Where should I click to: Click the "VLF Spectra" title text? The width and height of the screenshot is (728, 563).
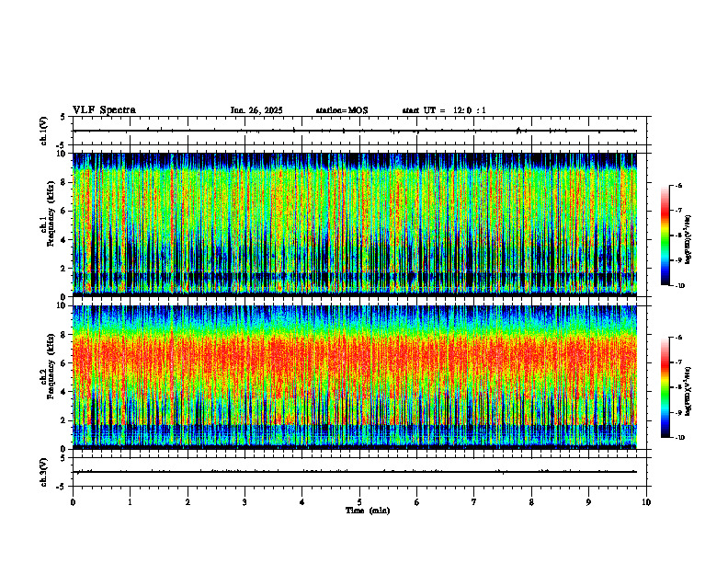tap(104, 110)
